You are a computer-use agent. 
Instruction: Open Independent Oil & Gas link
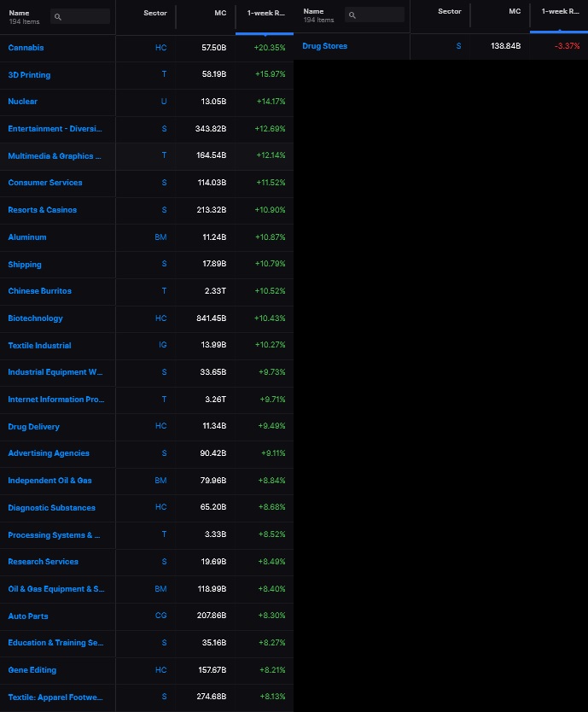(50, 481)
